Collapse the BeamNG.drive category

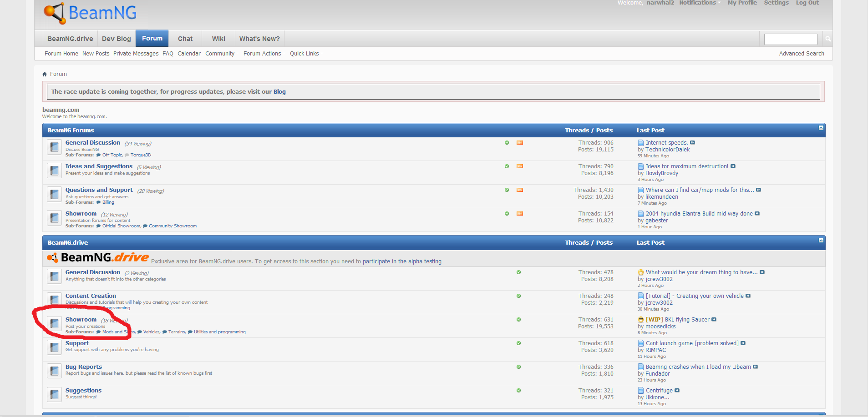821,240
